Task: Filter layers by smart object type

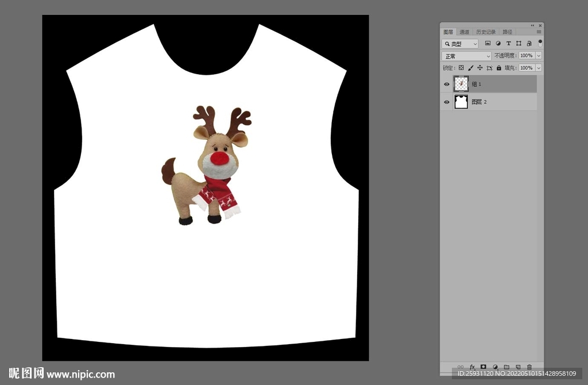Action: pos(529,44)
